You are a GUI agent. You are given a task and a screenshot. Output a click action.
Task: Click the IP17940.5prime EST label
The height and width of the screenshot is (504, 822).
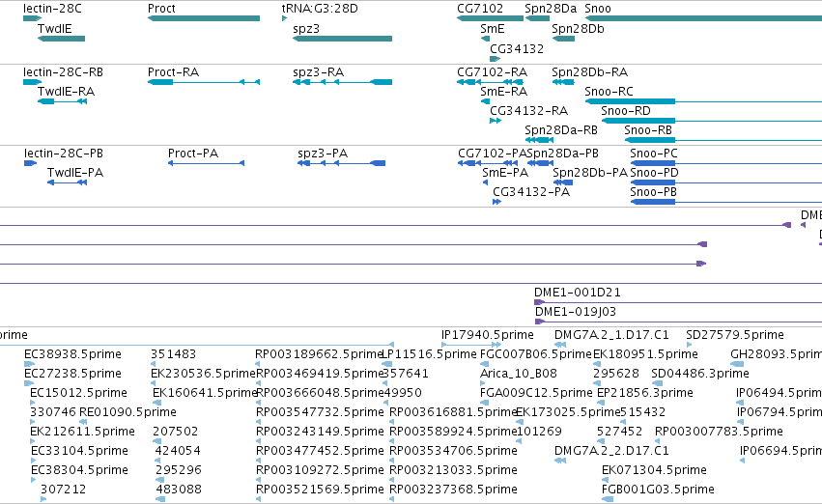tap(488, 334)
